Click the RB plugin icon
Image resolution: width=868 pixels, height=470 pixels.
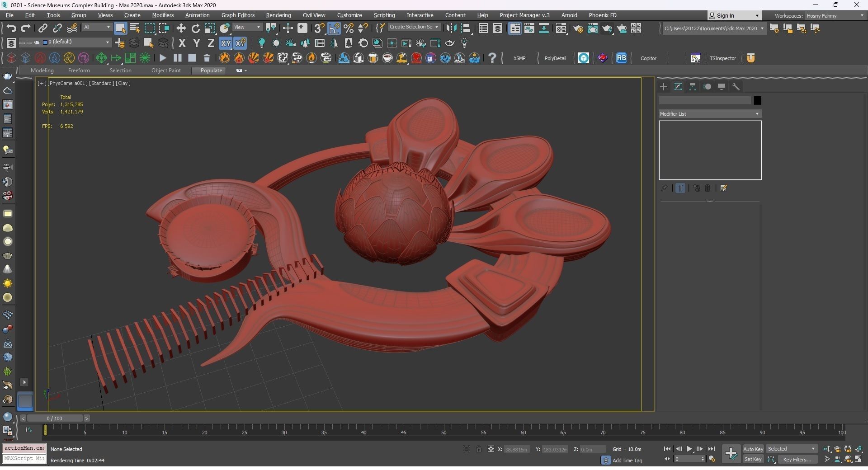pyautogui.click(x=622, y=58)
